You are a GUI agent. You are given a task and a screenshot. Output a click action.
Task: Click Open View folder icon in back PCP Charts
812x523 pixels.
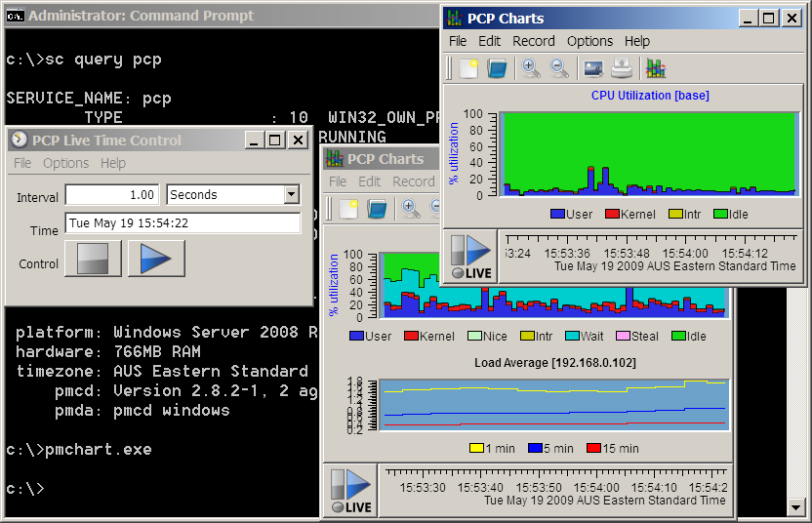(377, 209)
